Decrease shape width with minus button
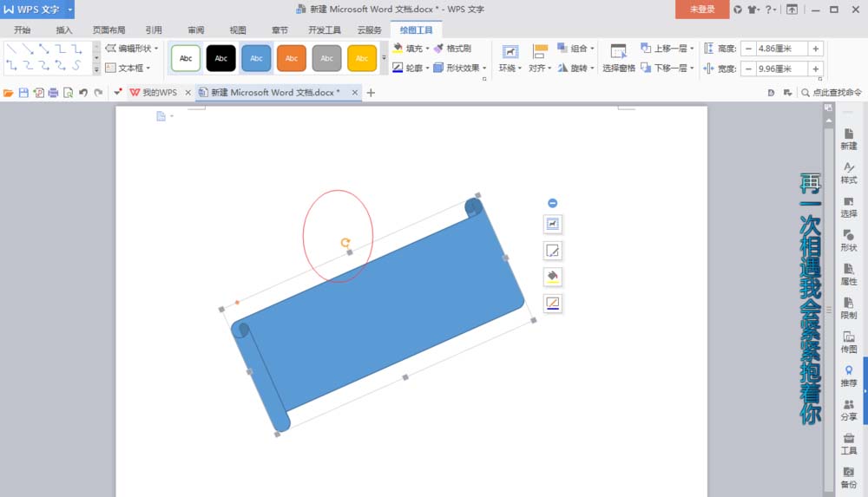Screen dimensions: 868x497 pos(748,69)
